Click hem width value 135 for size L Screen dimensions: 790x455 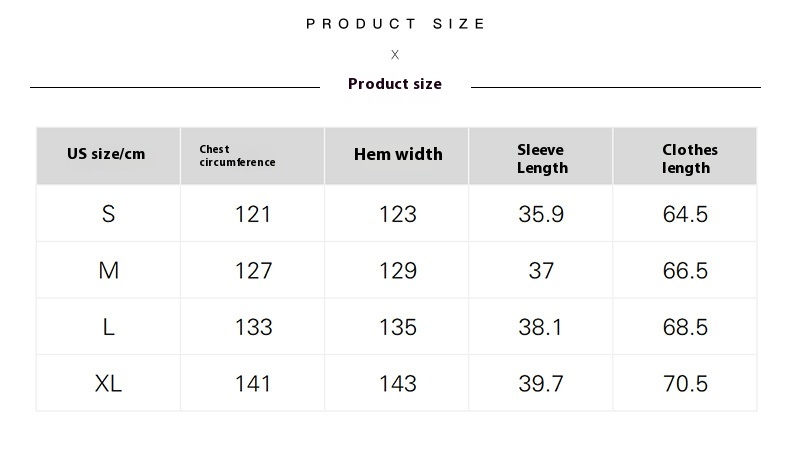[x=398, y=327]
